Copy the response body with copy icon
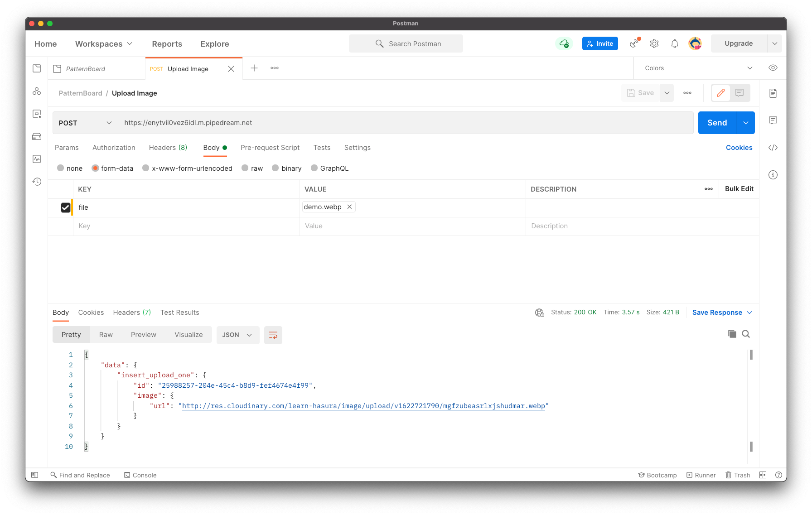The height and width of the screenshot is (515, 812). tap(732, 334)
